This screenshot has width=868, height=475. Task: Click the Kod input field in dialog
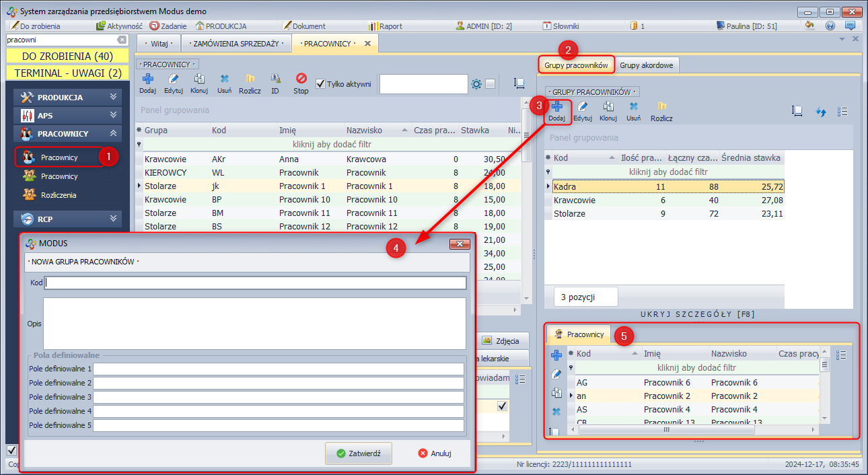256,283
